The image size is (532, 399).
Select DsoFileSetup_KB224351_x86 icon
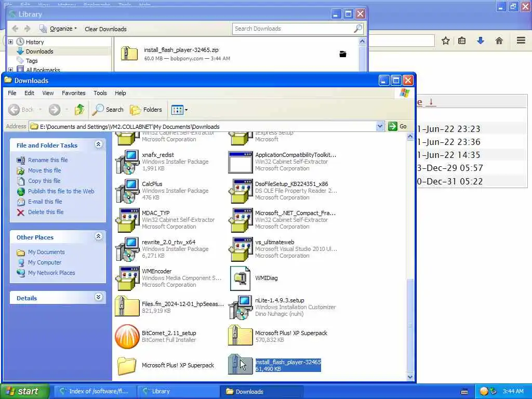click(241, 191)
